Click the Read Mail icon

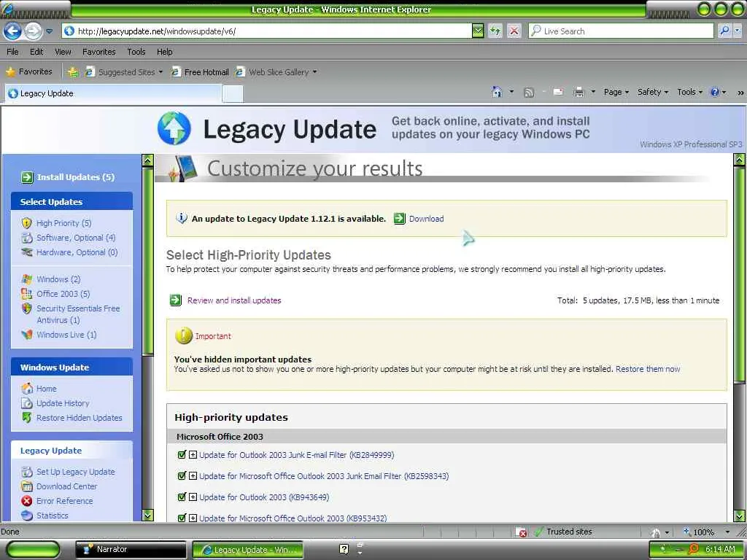coord(558,92)
